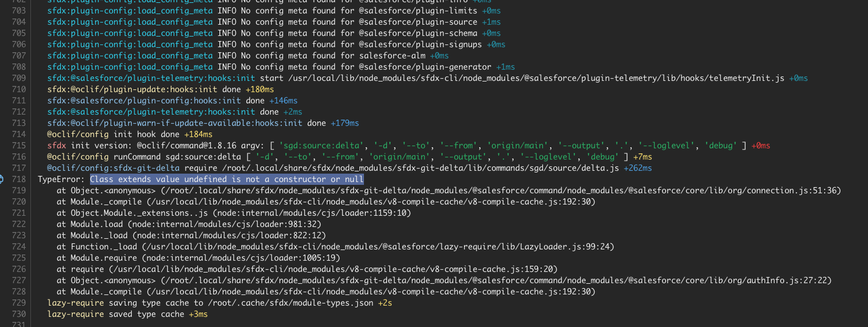Click the highlighted TypeError message text

(227, 179)
